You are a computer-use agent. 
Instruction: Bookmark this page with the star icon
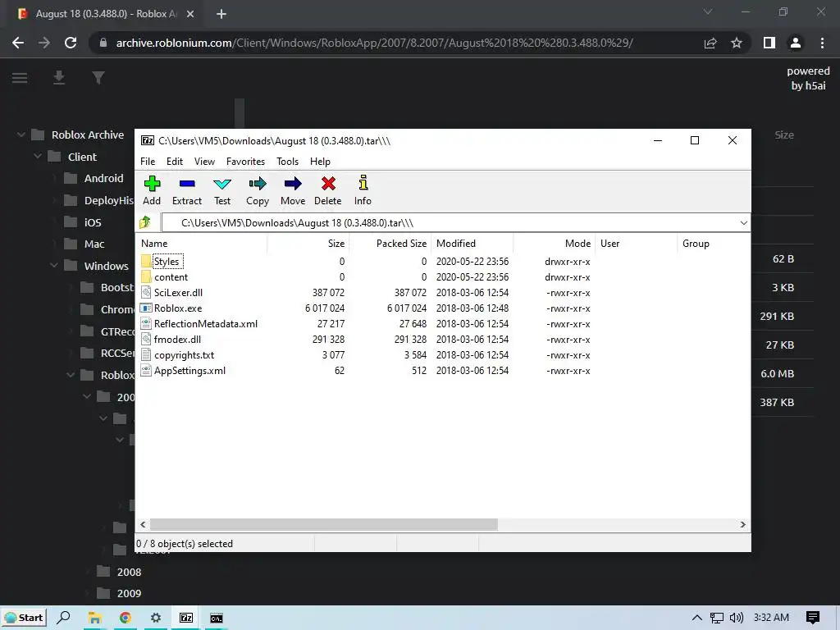(737, 43)
